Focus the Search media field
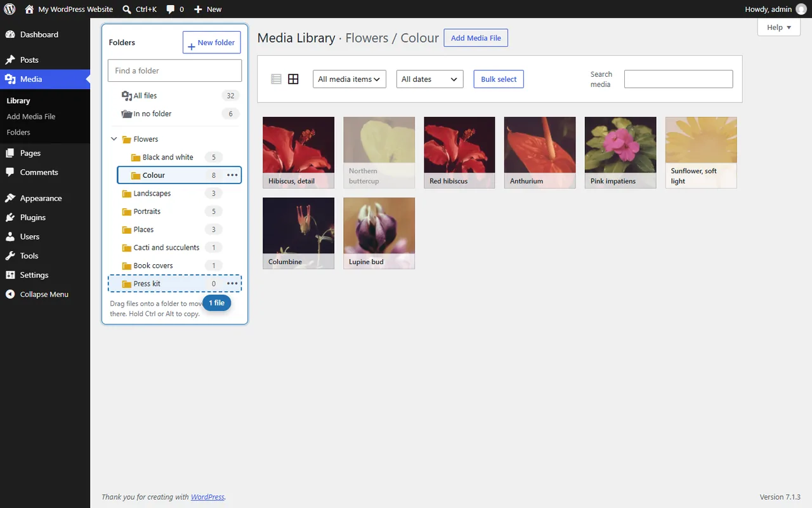Viewport: 812px width, 508px height. [679, 79]
